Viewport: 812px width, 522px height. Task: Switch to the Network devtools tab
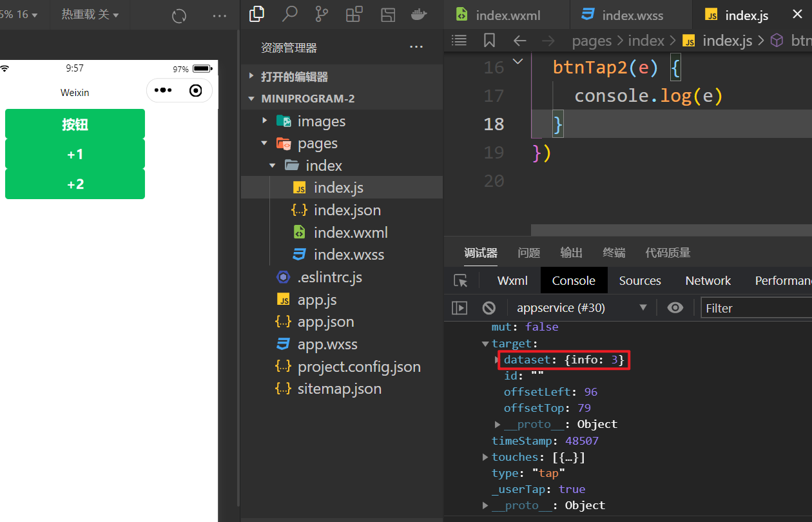pyautogui.click(x=708, y=280)
